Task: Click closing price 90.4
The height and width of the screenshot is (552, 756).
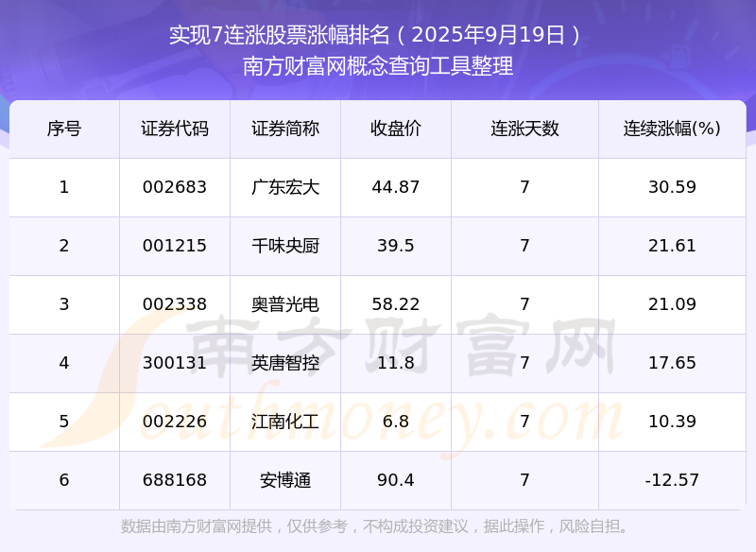Action: 396,480
